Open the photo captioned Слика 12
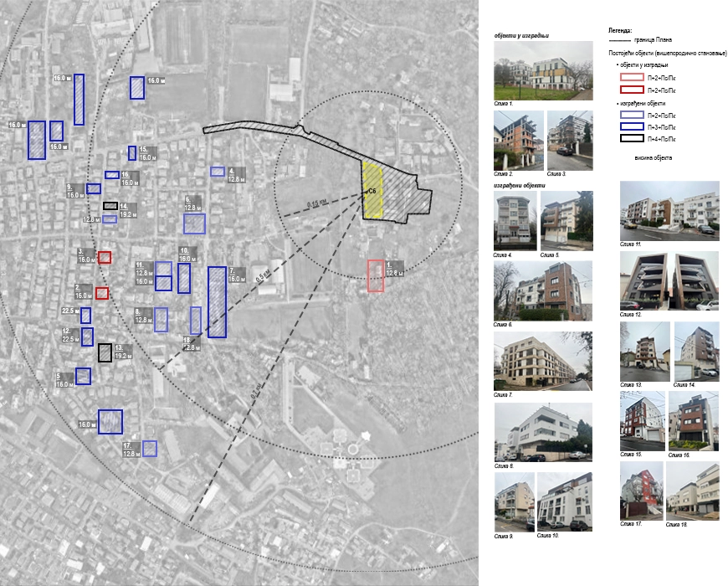 tap(669, 281)
